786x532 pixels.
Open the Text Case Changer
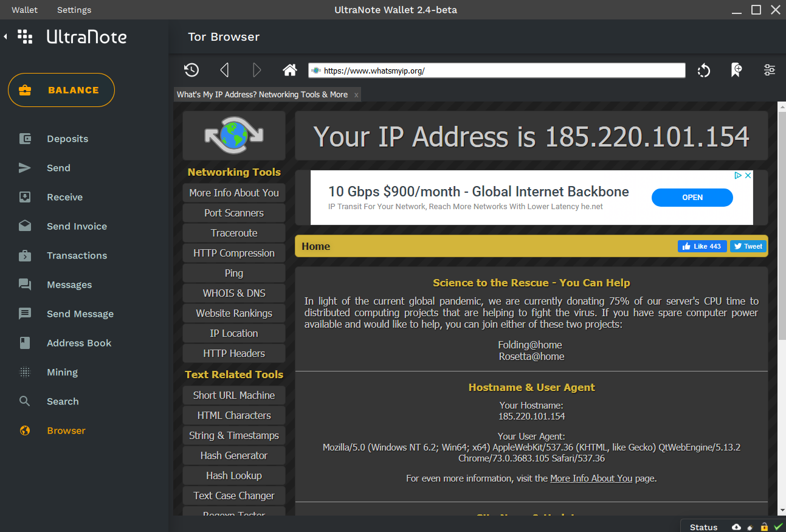coord(234,496)
